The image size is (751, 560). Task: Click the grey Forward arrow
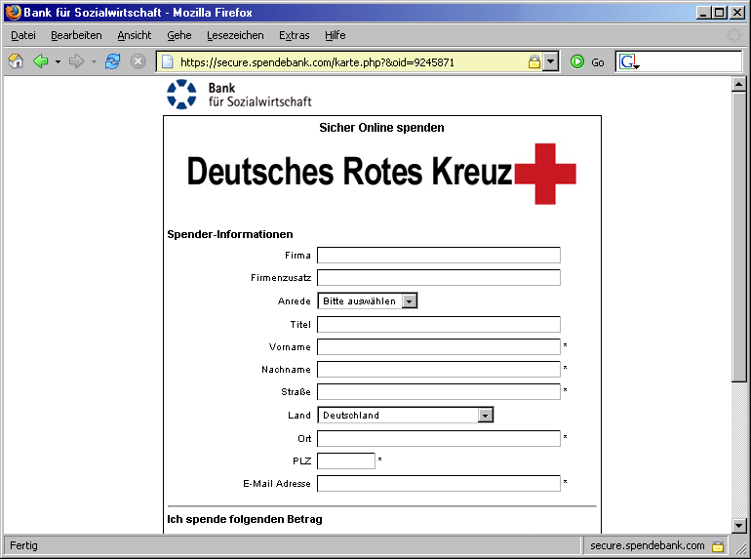tap(77, 61)
